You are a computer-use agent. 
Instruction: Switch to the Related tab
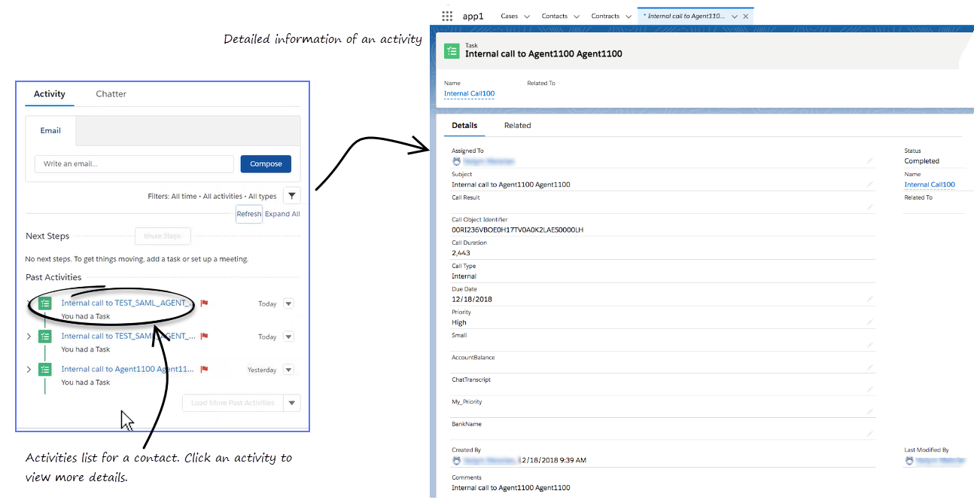click(517, 126)
